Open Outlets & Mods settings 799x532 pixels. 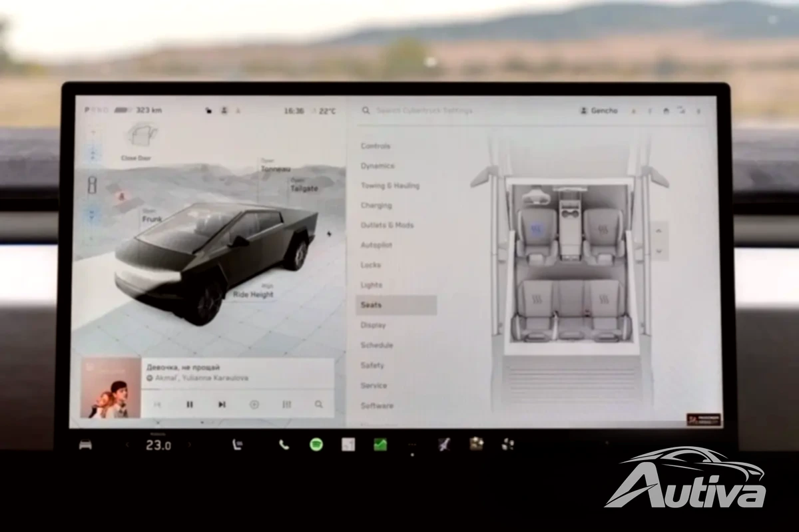point(387,225)
